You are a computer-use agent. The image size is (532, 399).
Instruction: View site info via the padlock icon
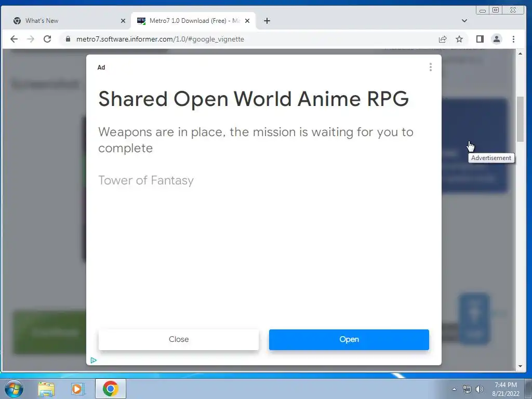(x=68, y=39)
